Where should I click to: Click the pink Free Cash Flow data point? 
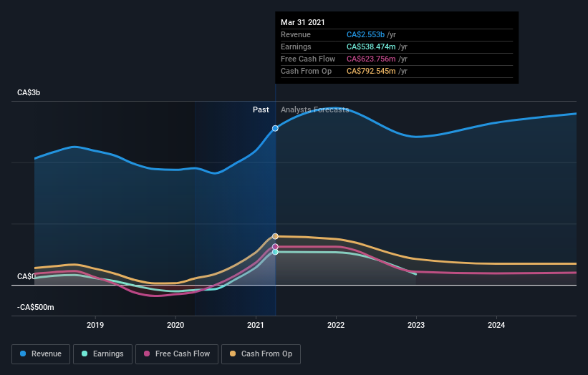click(x=275, y=246)
